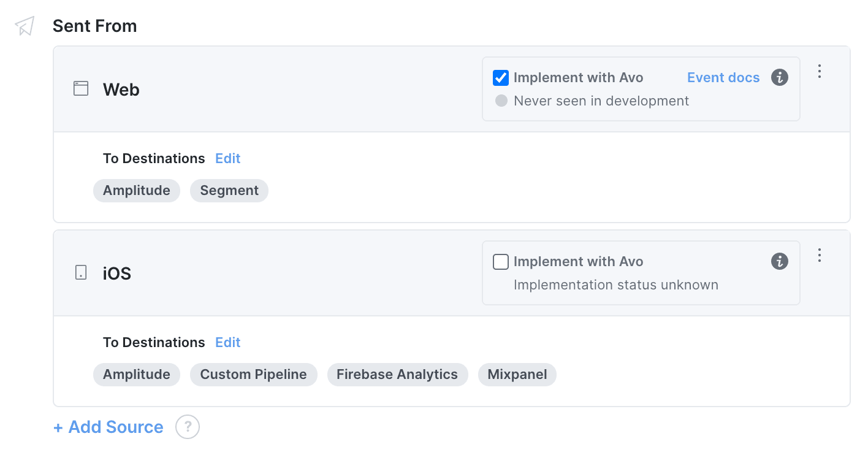
Task: Select the Mixpanel destination tag
Action: pyautogui.click(x=517, y=375)
